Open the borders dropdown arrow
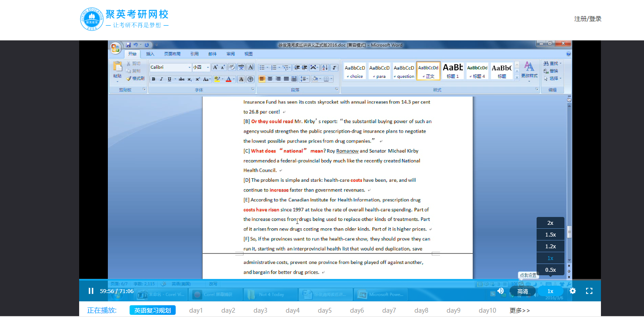Screen dimensions: 644x317 [332, 79]
